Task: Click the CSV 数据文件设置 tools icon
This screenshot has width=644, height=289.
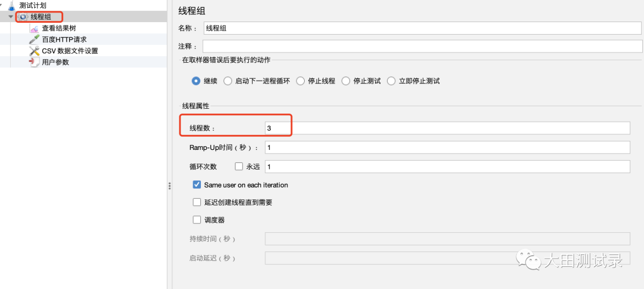Action: tap(35, 51)
